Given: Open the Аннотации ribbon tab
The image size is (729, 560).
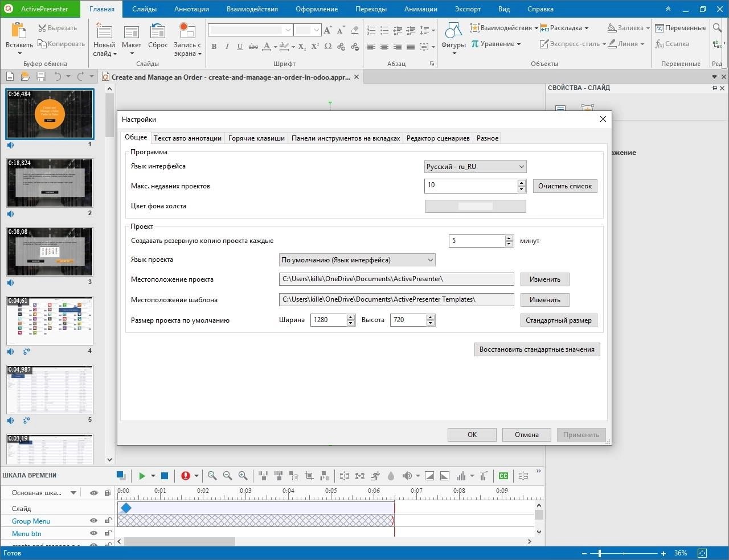Looking at the screenshot, I should point(191,9).
